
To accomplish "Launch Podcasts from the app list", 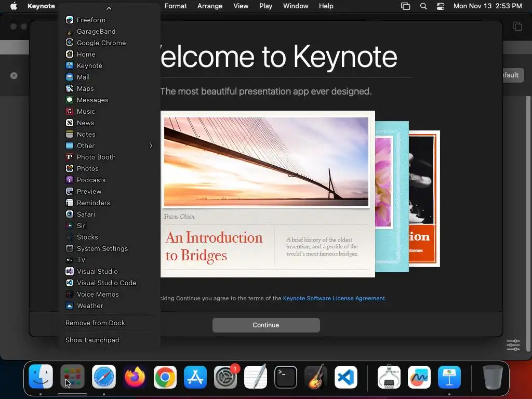I will click(x=109, y=180).
